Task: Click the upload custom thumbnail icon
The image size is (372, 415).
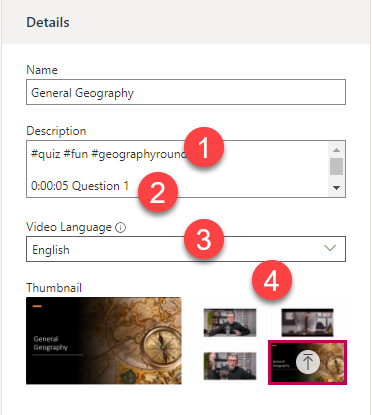Action: pos(308,362)
